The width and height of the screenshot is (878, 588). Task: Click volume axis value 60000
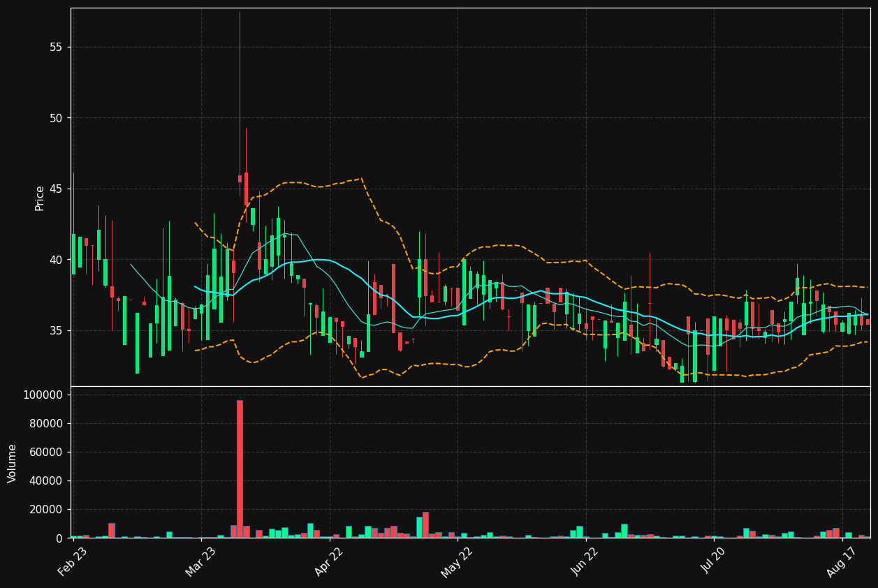pyautogui.click(x=46, y=452)
